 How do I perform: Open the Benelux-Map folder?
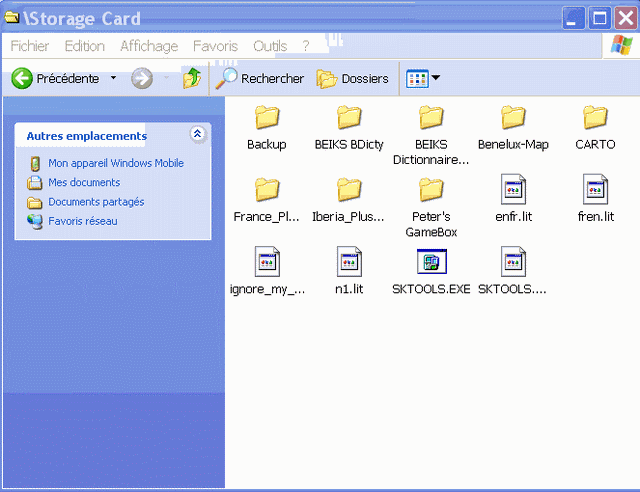click(513, 118)
